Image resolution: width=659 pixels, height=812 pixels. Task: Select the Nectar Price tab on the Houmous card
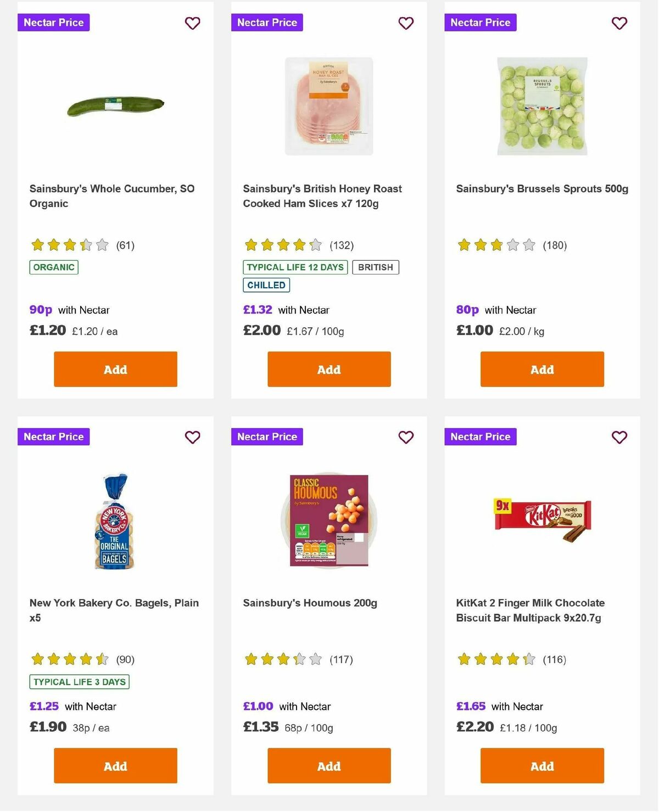[x=267, y=437]
